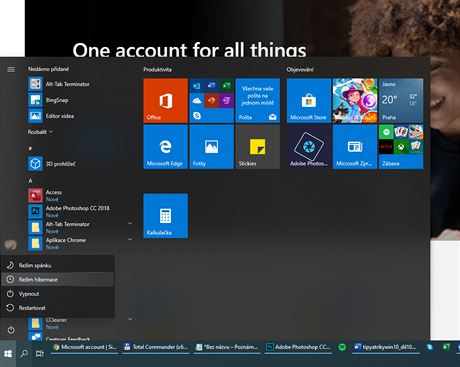Open the Adobe Photoshop Express tile
Viewport: 460px width, 367px height.
309,147
